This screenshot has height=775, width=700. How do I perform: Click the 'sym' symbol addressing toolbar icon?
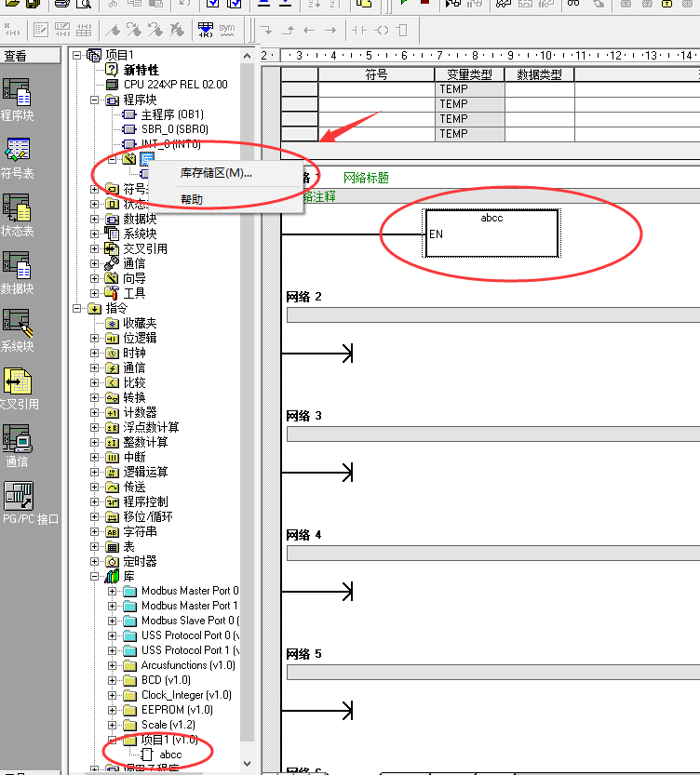point(227,30)
